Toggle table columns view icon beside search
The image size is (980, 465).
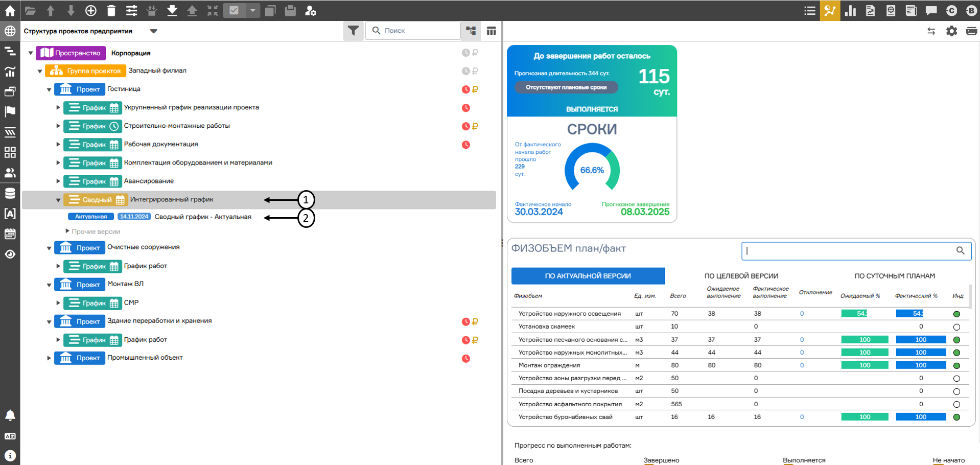point(491,31)
